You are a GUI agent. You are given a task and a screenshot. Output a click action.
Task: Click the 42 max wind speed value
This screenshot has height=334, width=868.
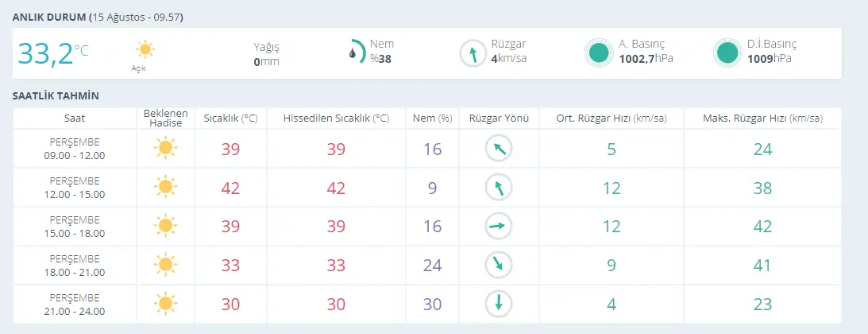[x=762, y=227]
